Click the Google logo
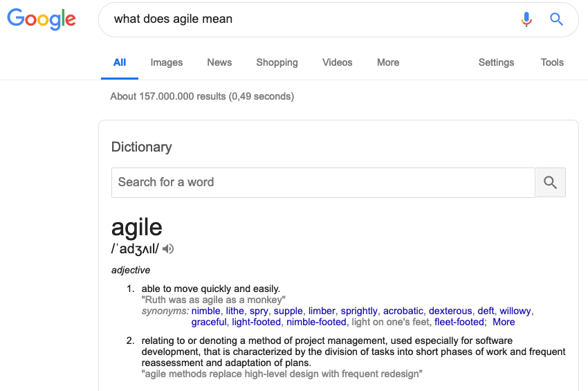Image resolution: width=588 pixels, height=391 pixels. pyautogui.click(x=42, y=19)
